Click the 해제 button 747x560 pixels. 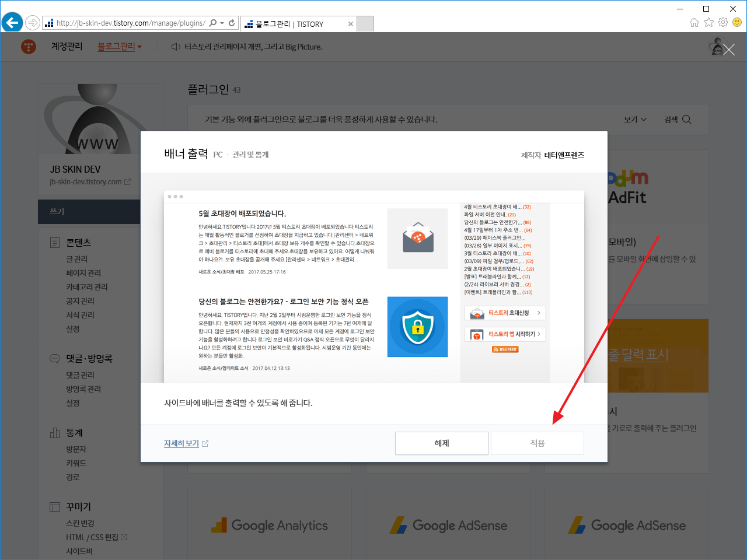point(442,443)
